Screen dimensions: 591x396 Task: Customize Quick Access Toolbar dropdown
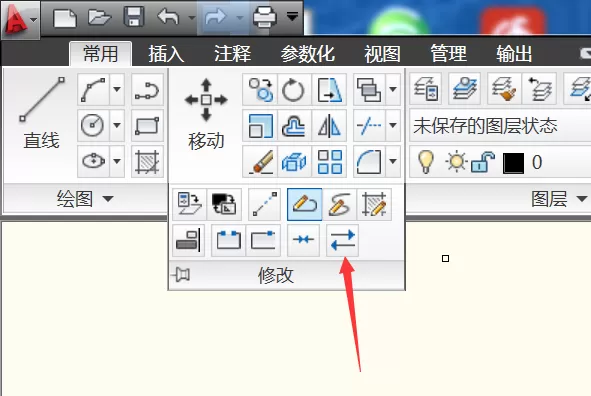(292, 16)
